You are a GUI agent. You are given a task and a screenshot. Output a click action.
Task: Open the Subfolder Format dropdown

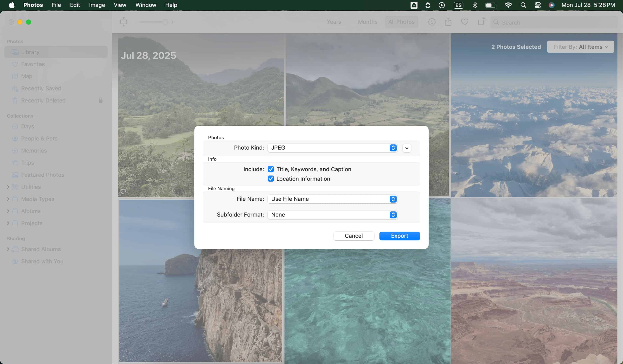click(332, 215)
